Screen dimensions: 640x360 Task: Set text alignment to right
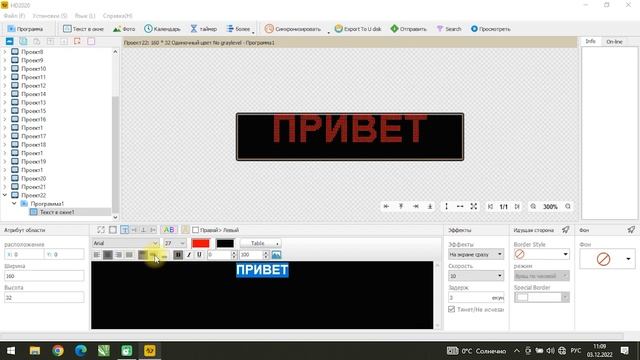pos(118,255)
